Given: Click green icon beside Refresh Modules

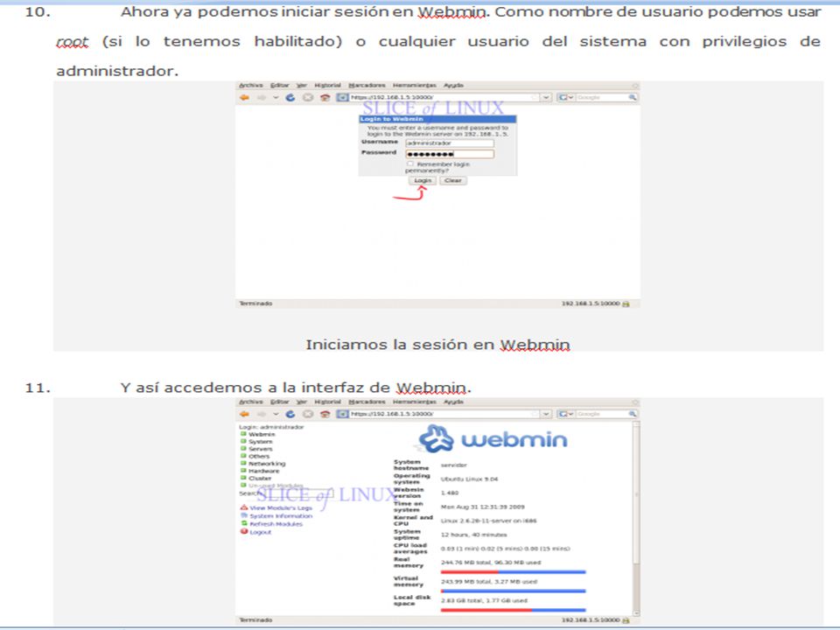Looking at the screenshot, I should point(244,523).
